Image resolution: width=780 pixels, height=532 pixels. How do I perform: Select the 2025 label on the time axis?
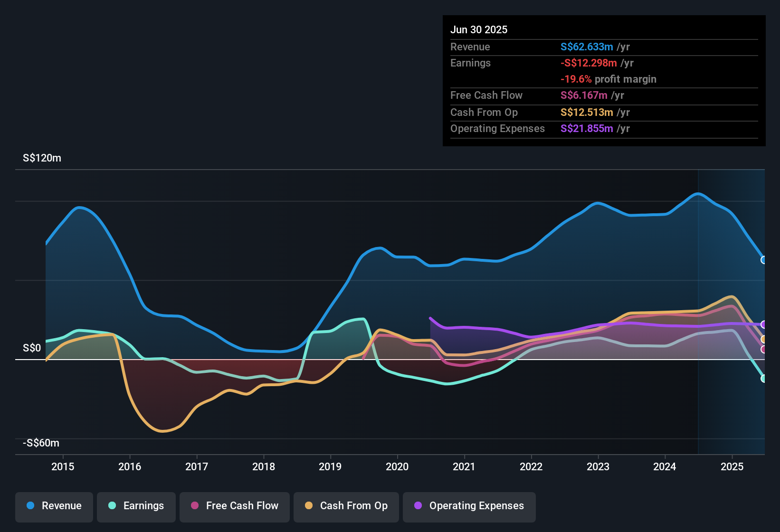pyautogui.click(x=732, y=467)
